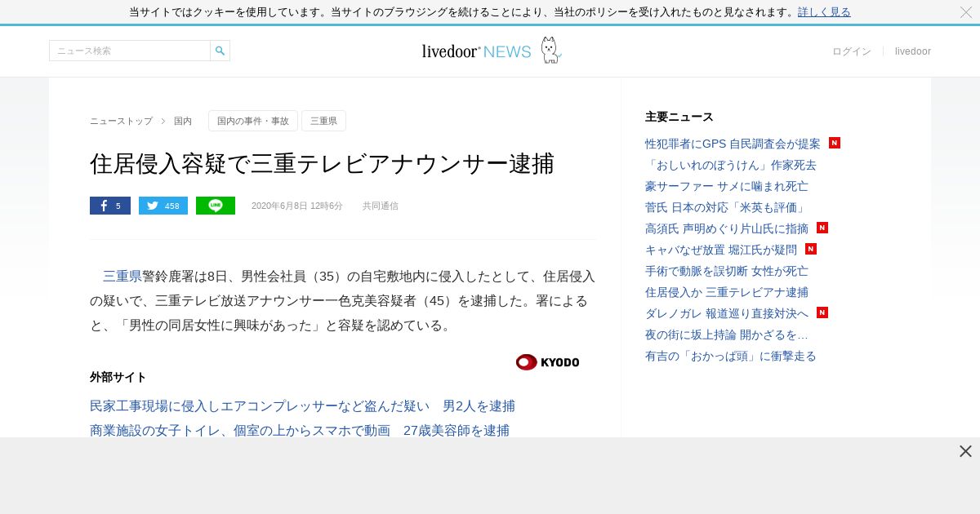Open 性犯罪者にGPS 自民調査会が提案 headline
Screen dimensions: 980x514
733,144
